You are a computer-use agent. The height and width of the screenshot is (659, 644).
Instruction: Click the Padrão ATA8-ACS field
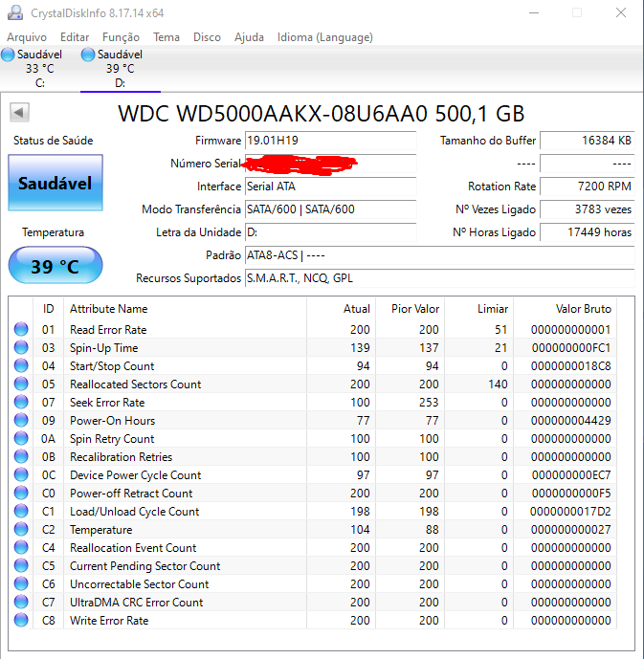pyautogui.click(x=440, y=255)
